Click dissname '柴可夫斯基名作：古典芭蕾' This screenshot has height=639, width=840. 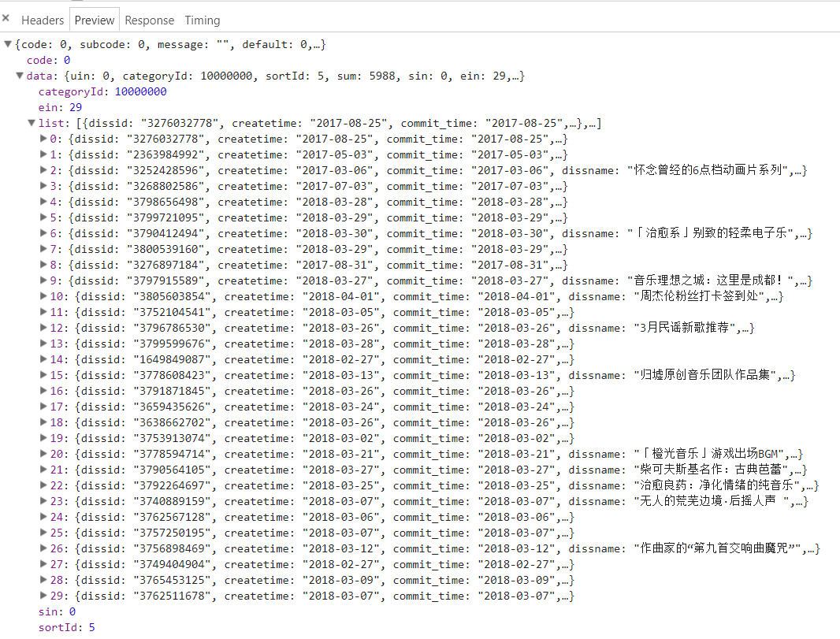710,470
